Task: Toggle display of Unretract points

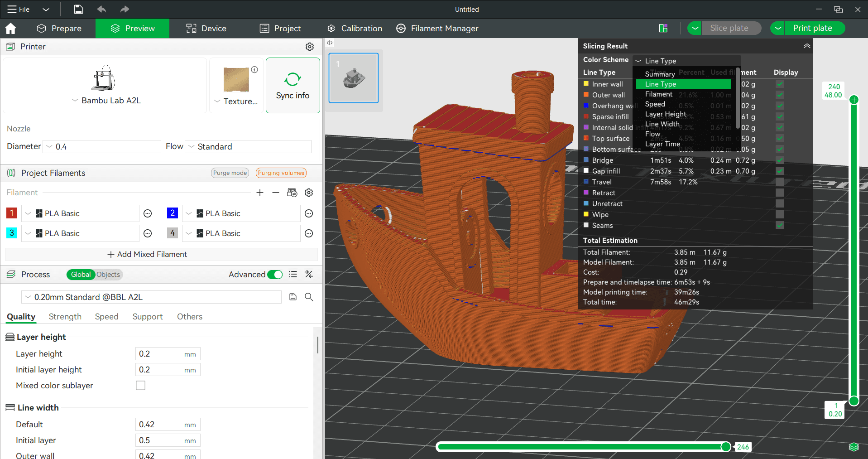Action: [x=780, y=203]
